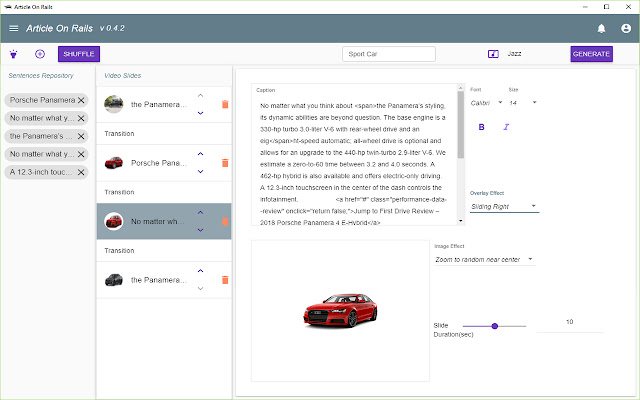
Task: Open the Transition below 'No matter wh...' slide
Action: click(164, 250)
